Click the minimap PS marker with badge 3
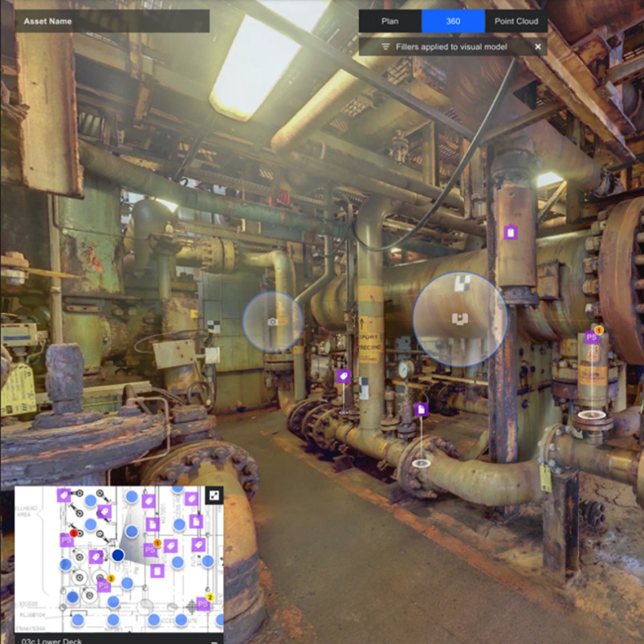 click(x=104, y=585)
